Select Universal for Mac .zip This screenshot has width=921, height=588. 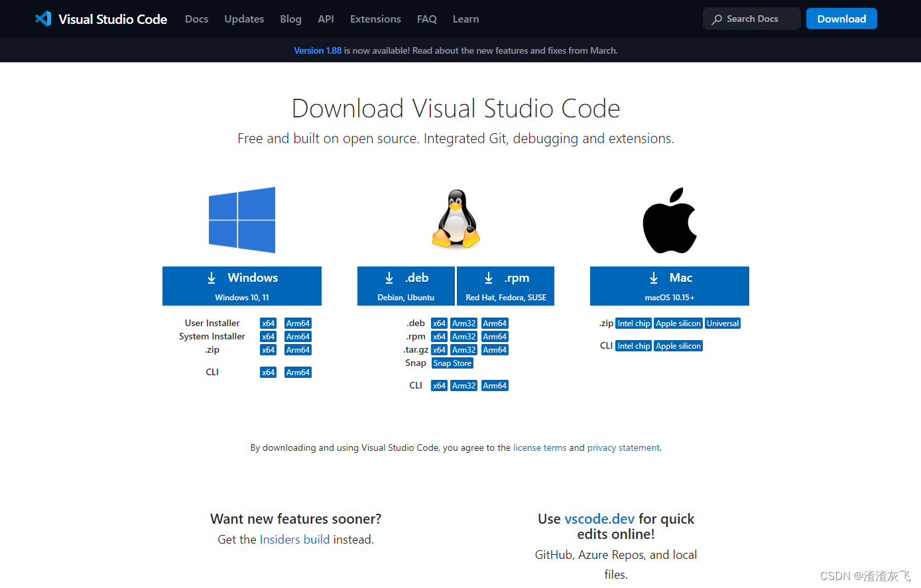pos(723,323)
